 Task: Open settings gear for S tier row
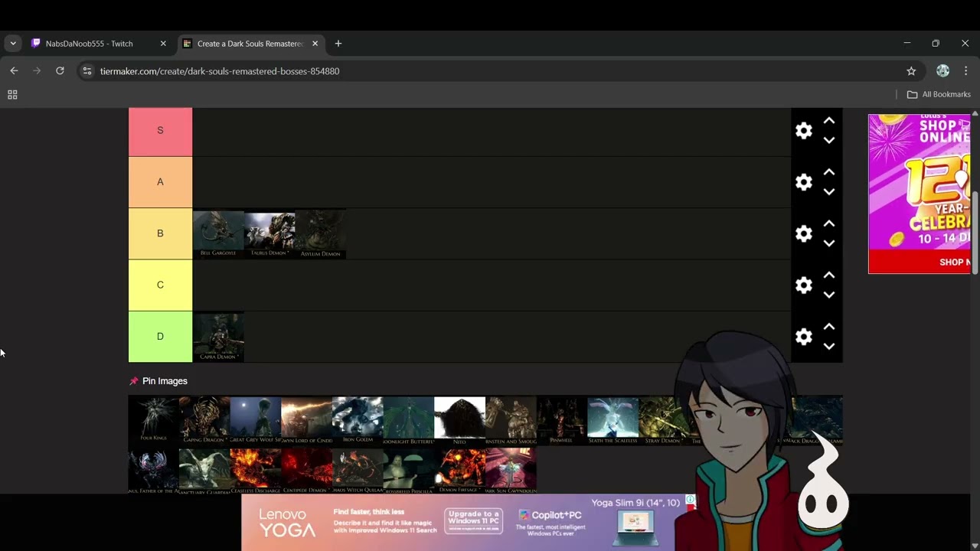pos(803,131)
